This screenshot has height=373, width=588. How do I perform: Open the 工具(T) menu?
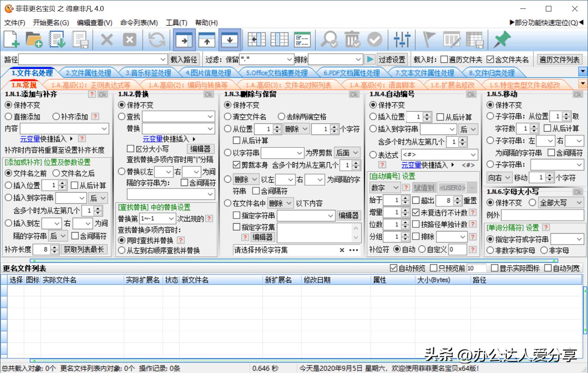click(177, 23)
